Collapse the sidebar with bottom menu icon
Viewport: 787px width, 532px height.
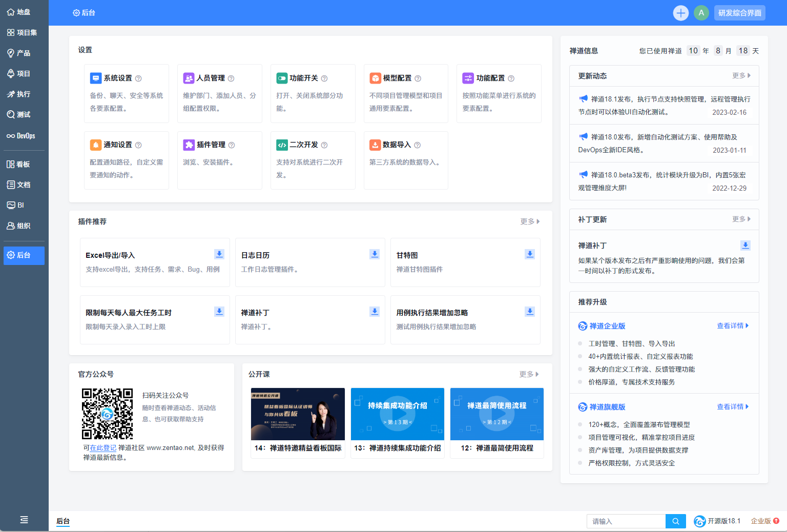tap(24, 520)
